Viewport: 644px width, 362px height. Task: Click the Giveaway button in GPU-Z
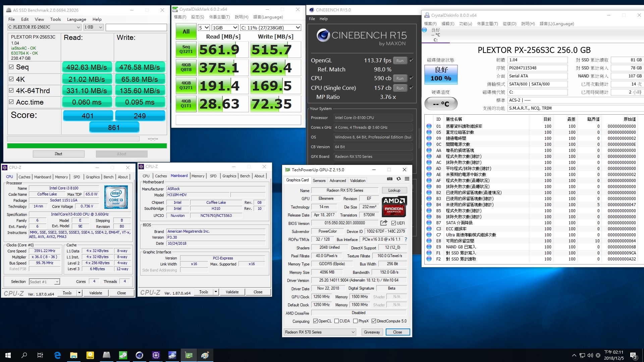click(372, 332)
